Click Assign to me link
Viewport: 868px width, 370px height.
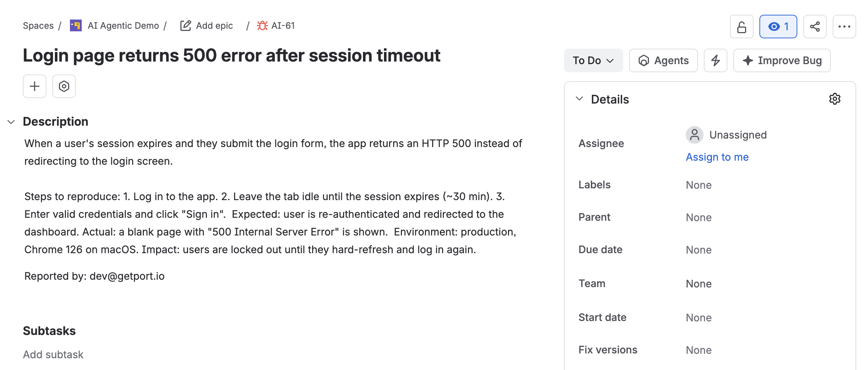(717, 157)
